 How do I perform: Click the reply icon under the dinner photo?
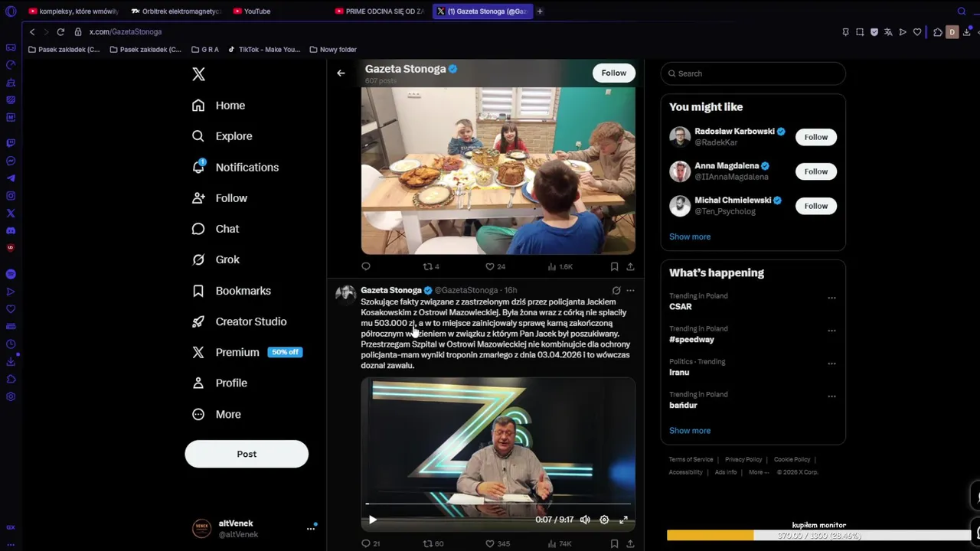coord(366,267)
